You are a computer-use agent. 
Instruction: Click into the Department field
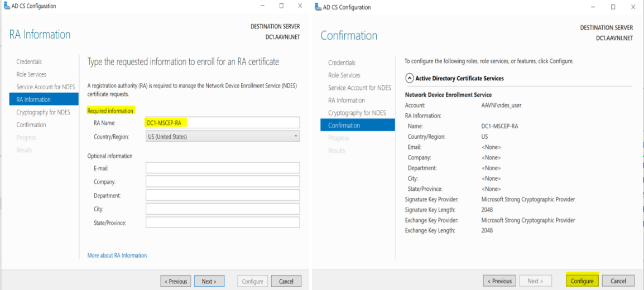point(222,196)
